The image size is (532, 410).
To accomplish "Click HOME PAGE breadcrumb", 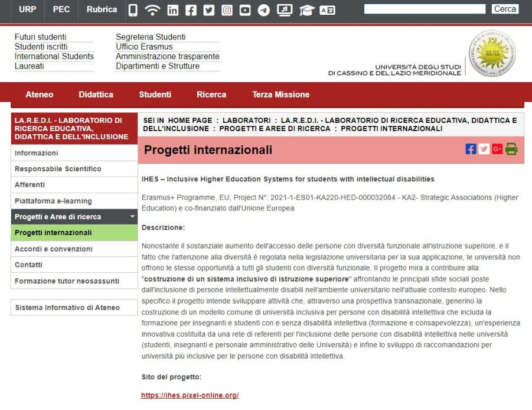I will point(190,121).
